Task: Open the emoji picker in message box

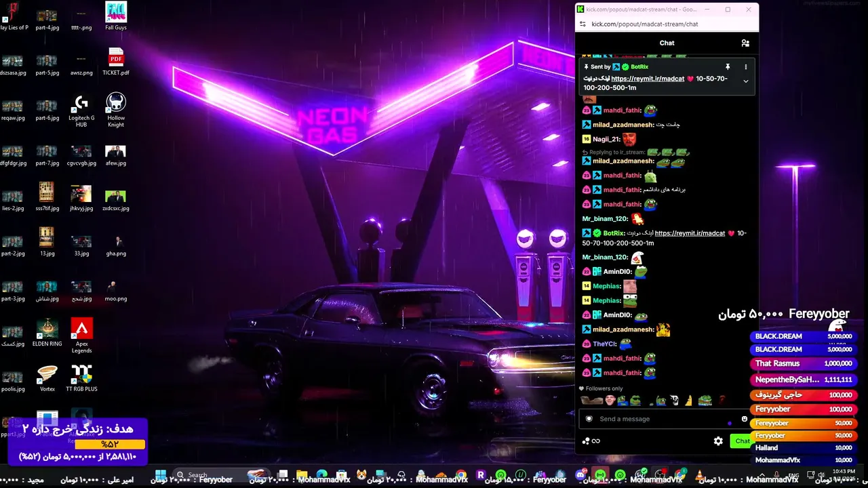Action: click(745, 419)
